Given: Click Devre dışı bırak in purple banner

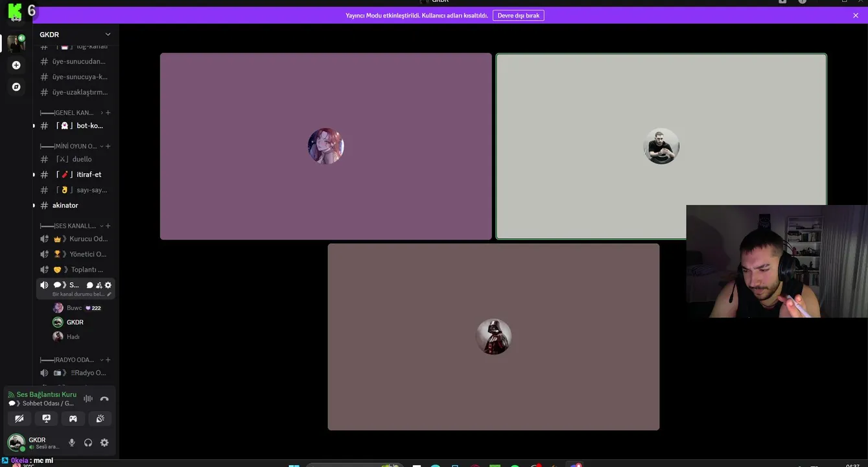Looking at the screenshot, I should click(519, 16).
